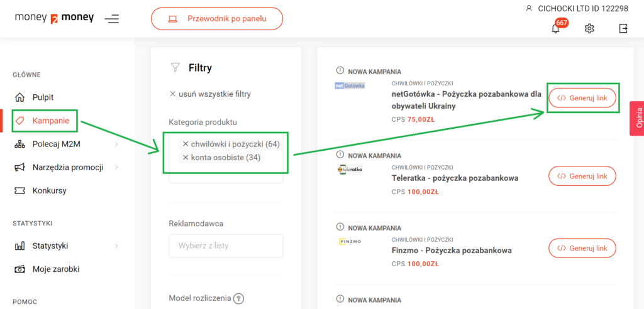
Task: Toggle the hamburger sidebar menu icon
Action: coord(112,19)
